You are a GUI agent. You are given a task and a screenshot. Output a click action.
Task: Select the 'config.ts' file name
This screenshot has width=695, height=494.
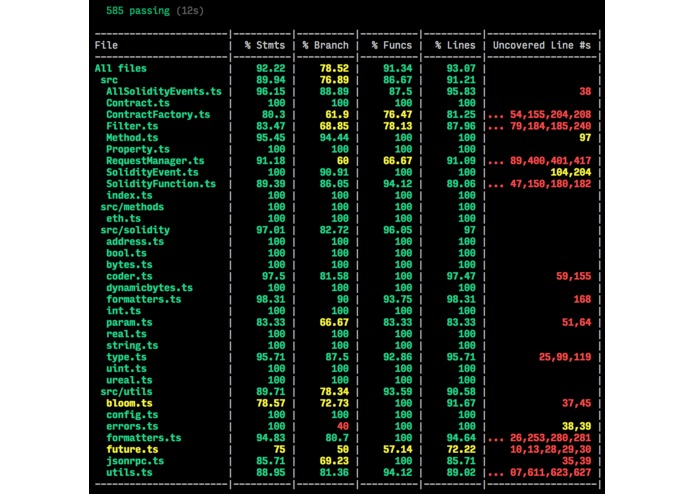click(132, 415)
